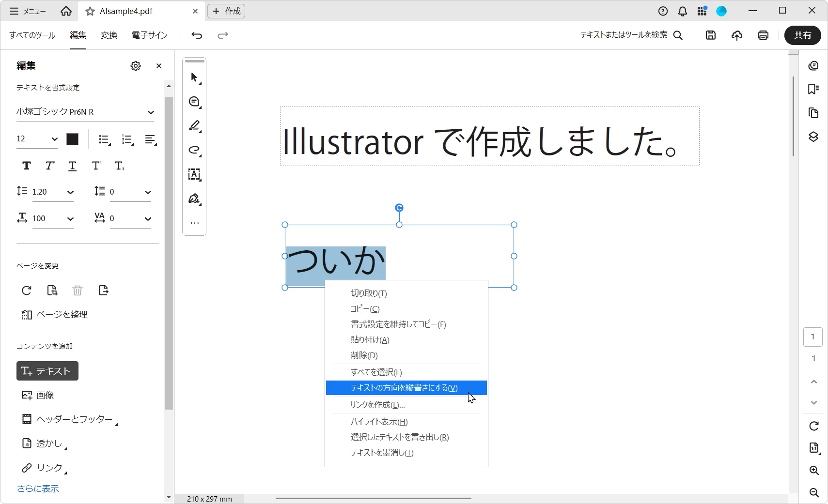Open text alignment options
This screenshot has width=828, height=504.
tap(151, 140)
